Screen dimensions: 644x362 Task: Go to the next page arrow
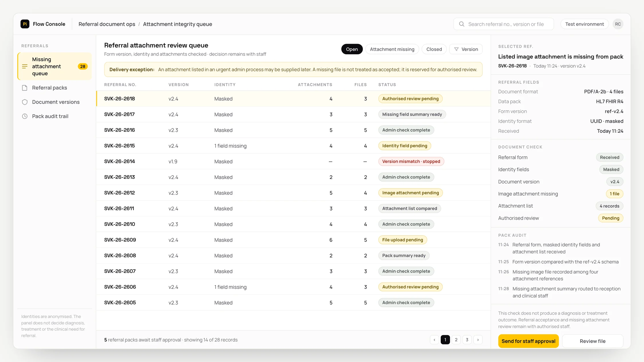478,340
